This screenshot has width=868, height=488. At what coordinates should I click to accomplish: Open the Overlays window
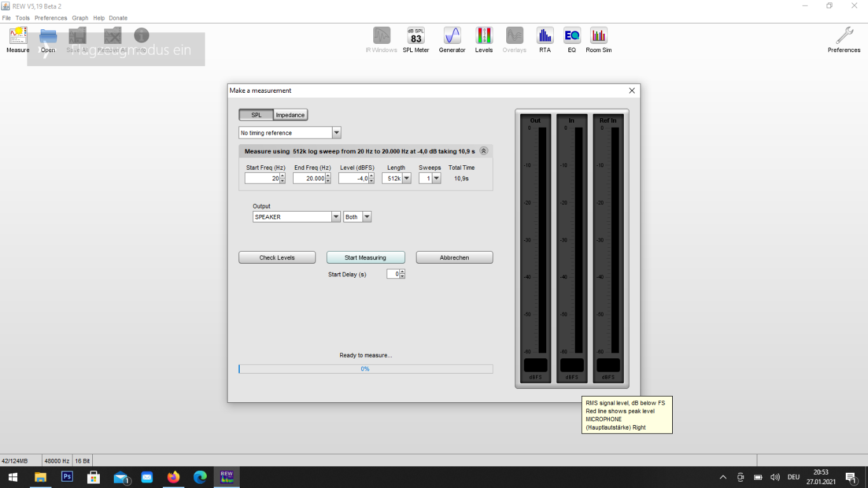coord(514,39)
